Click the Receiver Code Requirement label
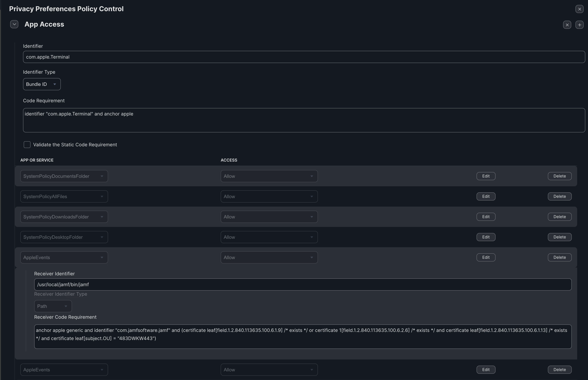The image size is (588, 380). click(65, 317)
